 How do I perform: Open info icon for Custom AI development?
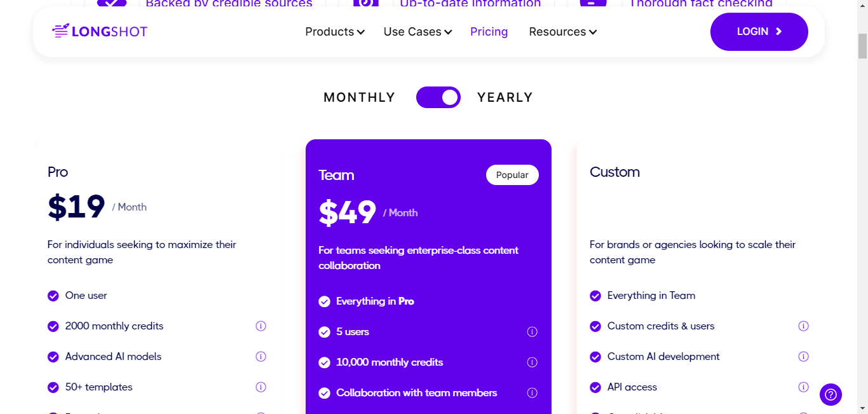803,357
